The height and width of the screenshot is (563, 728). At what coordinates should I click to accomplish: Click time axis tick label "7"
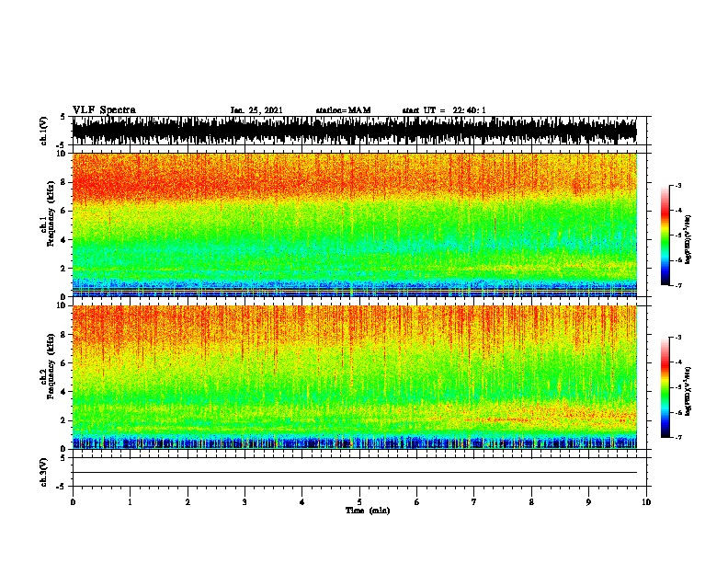click(x=474, y=502)
